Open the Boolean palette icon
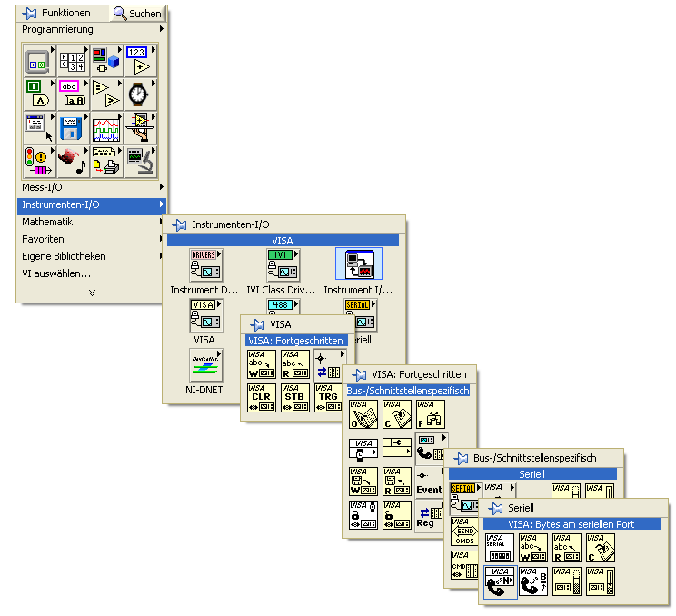This screenshot has height=616, width=676. pyautogui.click(x=39, y=94)
